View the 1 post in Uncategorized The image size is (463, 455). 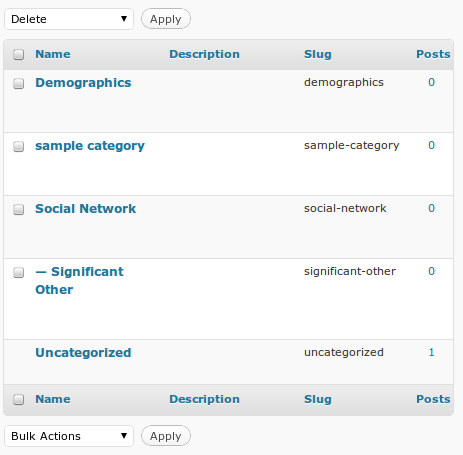(431, 352)
